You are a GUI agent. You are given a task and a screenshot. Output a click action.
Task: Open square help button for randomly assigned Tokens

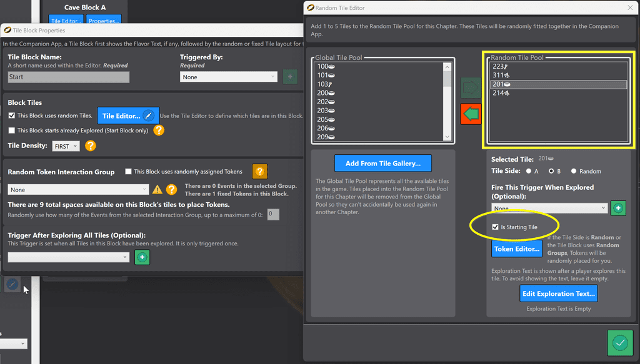coord(259,172)
